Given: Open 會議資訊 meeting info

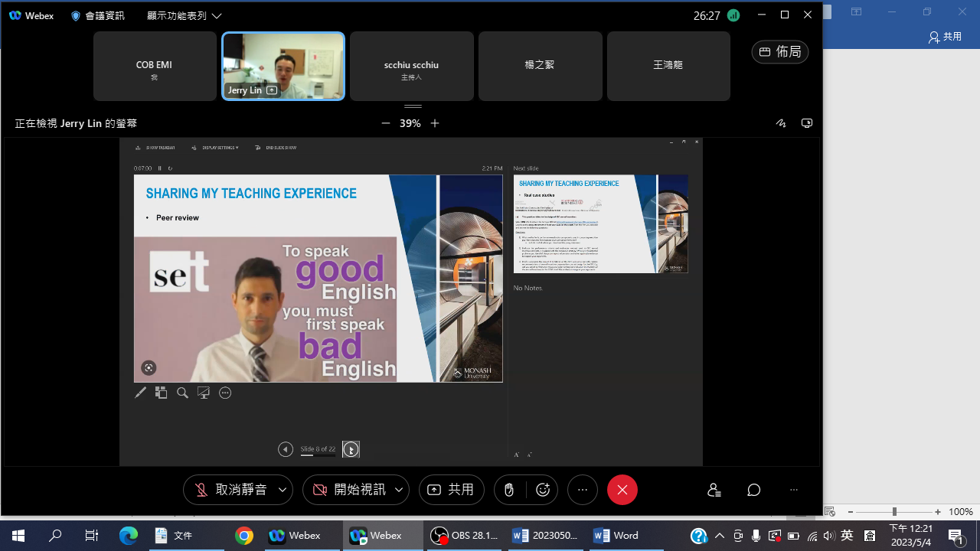Looking at the screenshot, I should 97,15.
